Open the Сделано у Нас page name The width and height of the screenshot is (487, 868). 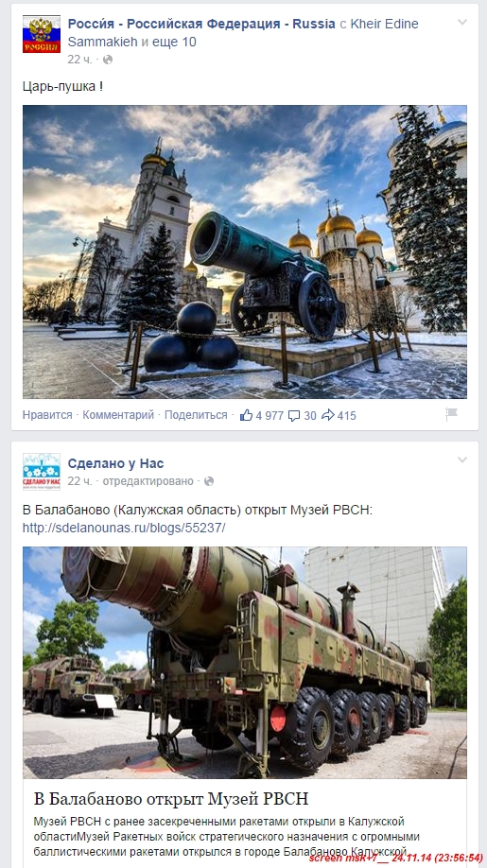[x=115, y=463]
